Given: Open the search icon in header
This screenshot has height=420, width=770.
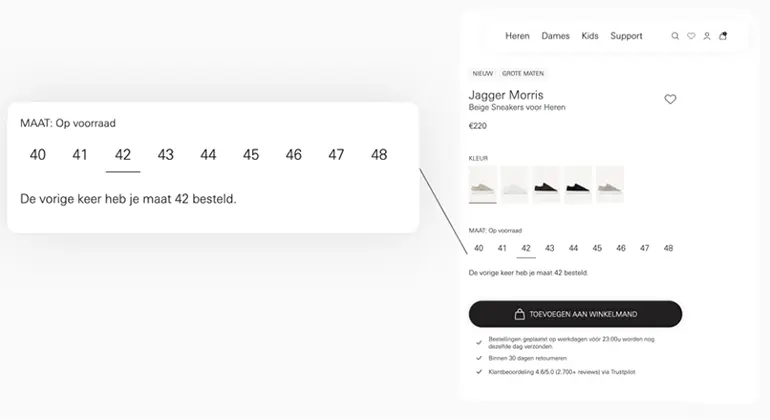Looking at the screenshot, I should pos(675,36).
